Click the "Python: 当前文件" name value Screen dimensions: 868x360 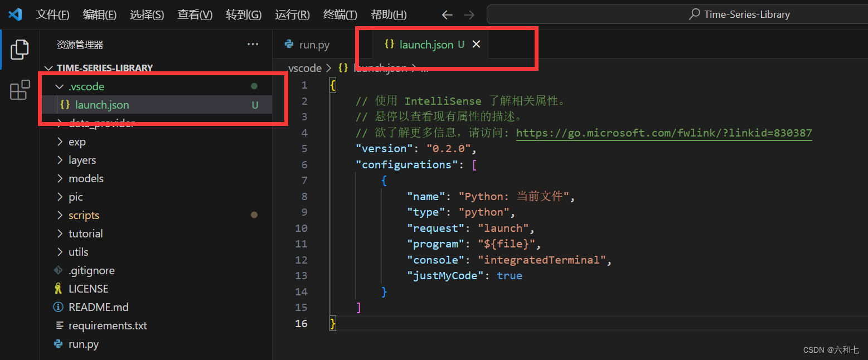point(513,196)
